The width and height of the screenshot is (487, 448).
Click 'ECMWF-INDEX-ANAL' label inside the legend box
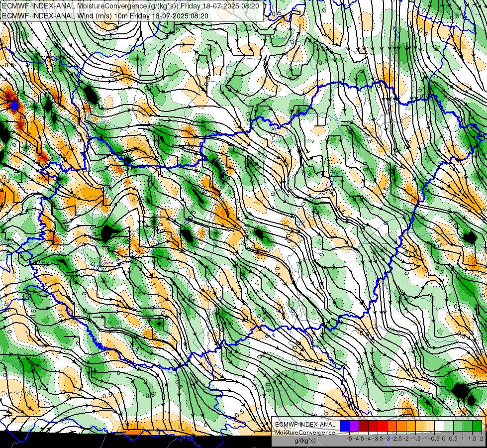coord(305,425)
